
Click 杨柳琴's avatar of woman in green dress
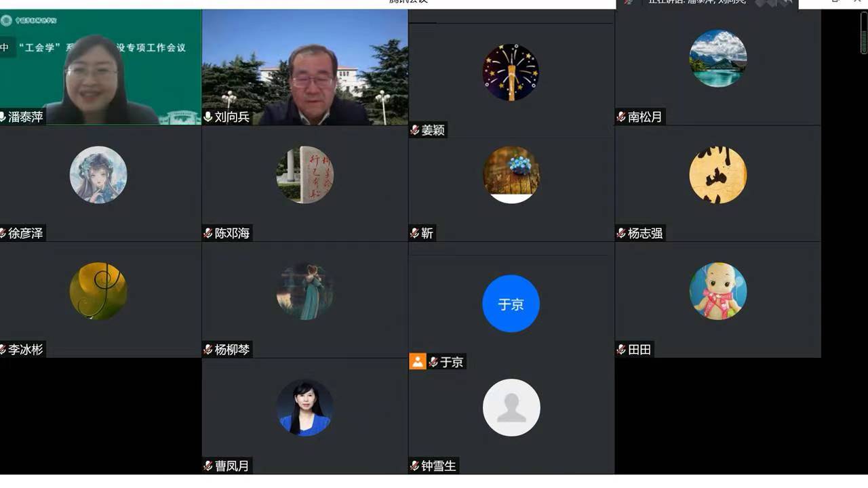pyautogui.click(x=305, y=291)
